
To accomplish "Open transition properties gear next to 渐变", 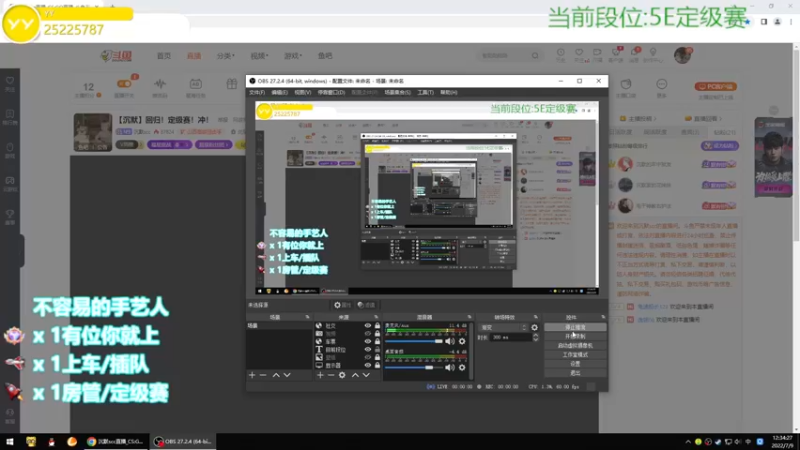I will [x=534, y=328].
